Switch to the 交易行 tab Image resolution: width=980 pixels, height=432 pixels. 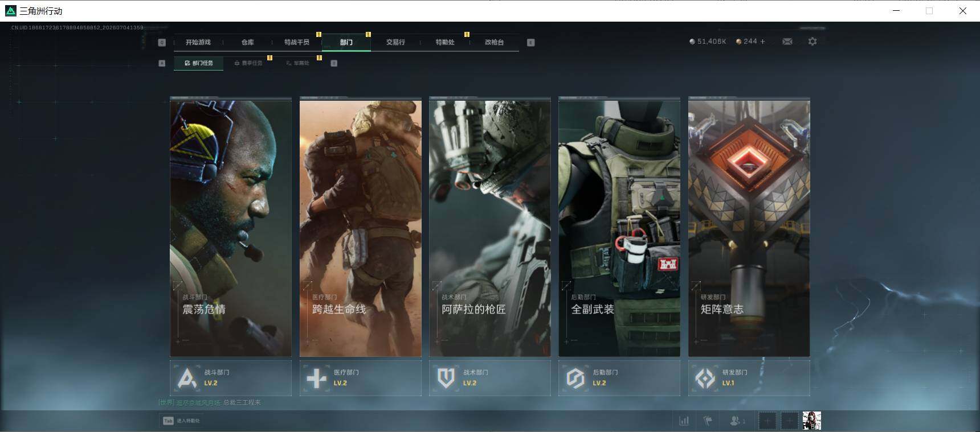click(x=395, y=42)
